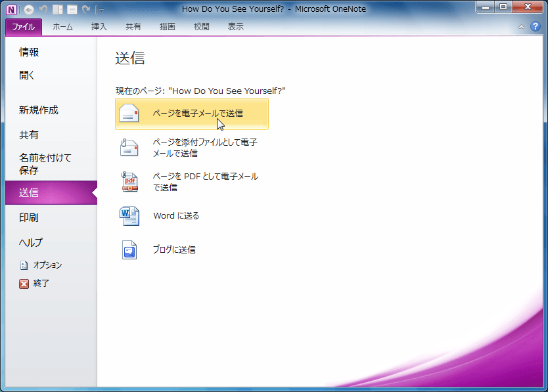Collapse the ribbon with the chevron arrow
Image resolution: width=548 pixels, height=392 pixels.
click(521, 26)
